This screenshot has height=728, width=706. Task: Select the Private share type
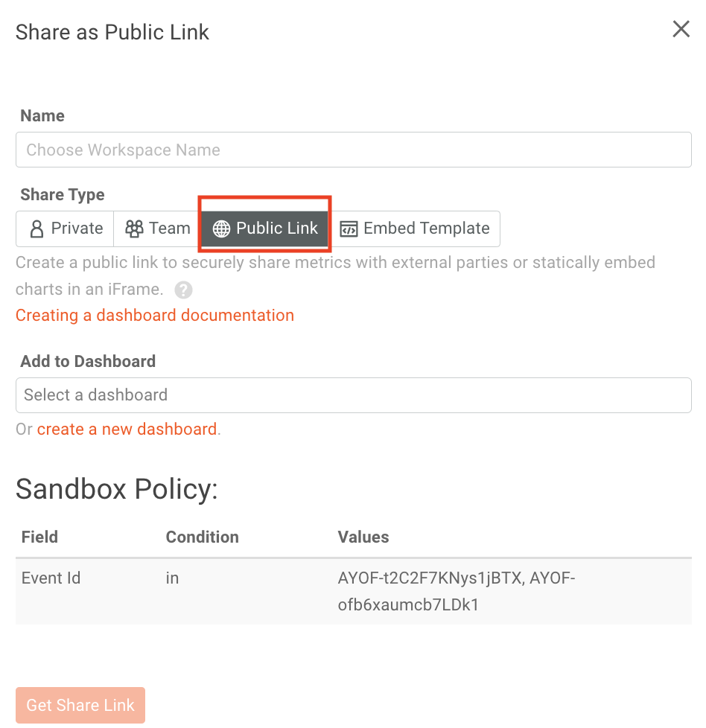pyautogui.click(x=66, y=229)
